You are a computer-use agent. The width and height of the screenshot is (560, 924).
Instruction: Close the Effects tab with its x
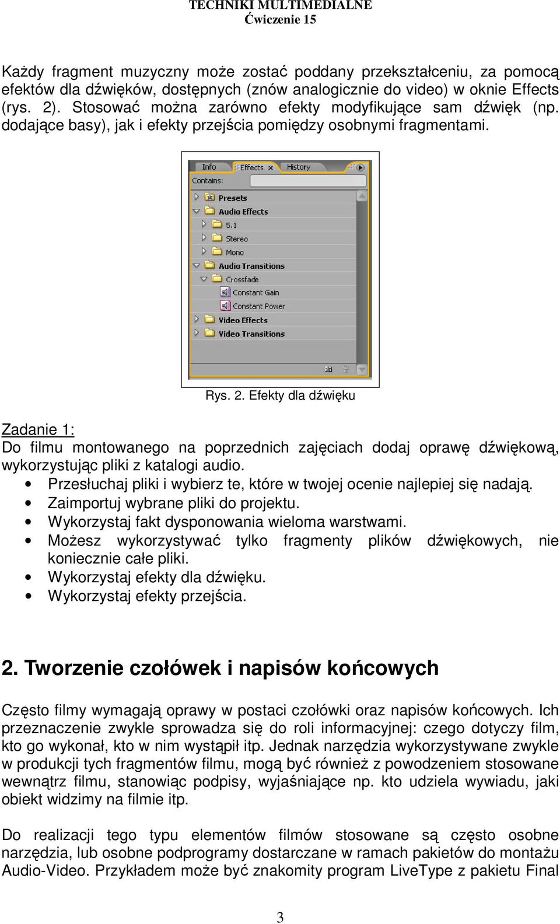[271, 168]
